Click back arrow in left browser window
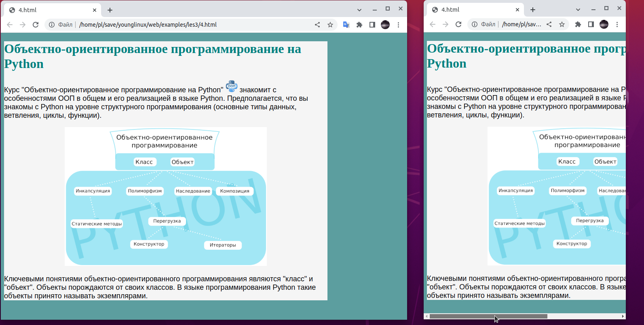The image size is (644, 325). click(x=10, y=25)
